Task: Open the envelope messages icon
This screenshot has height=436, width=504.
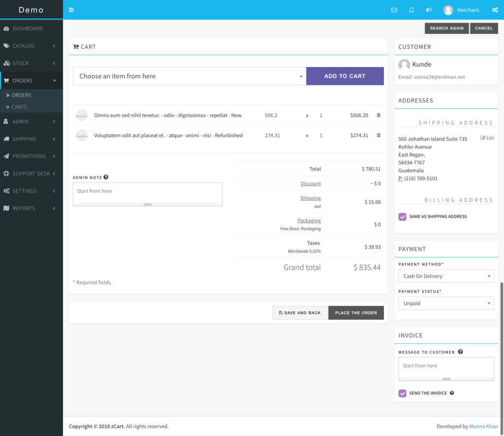Action: coord(394,10)
